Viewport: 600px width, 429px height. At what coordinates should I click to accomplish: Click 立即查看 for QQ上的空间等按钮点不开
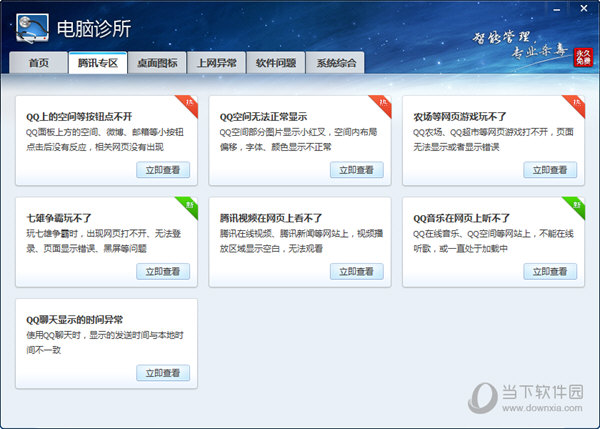pyautogui.click(x=163, y=170)
